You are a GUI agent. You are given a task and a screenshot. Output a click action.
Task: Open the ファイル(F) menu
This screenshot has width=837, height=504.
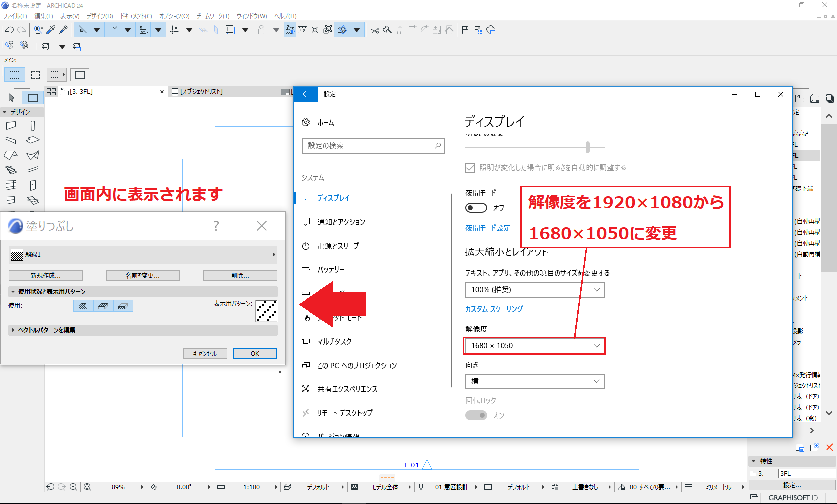pos(15,16)
